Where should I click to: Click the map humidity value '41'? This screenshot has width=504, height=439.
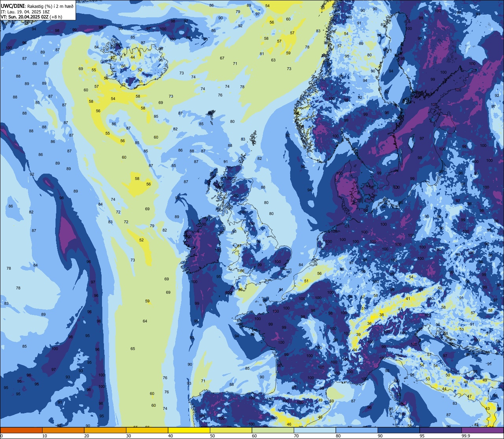coord(408,299)
